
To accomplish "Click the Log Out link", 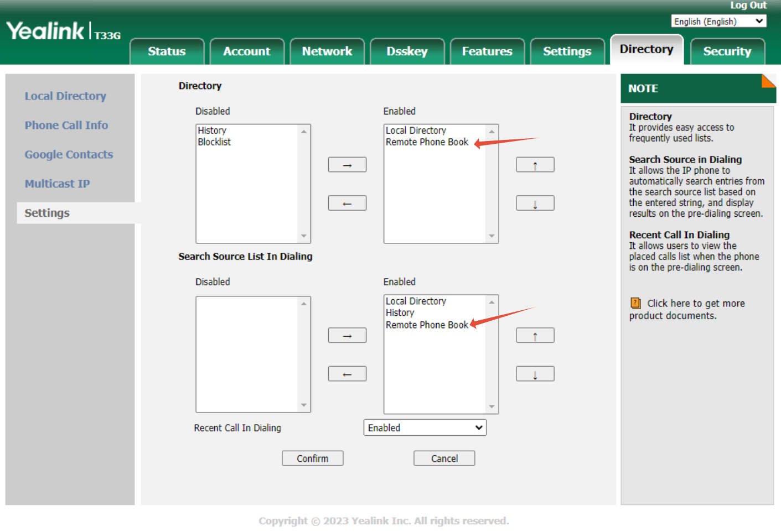I will tap(748, 5).
